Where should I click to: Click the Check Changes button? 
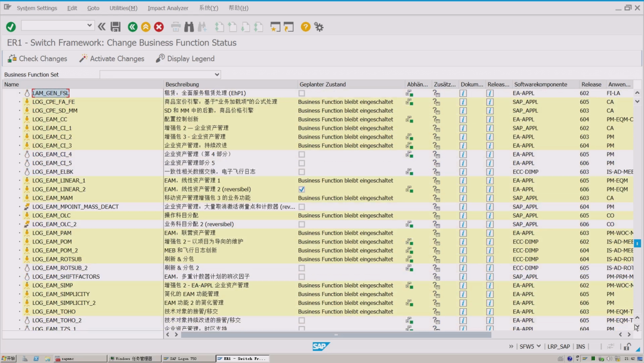(38, 59)
